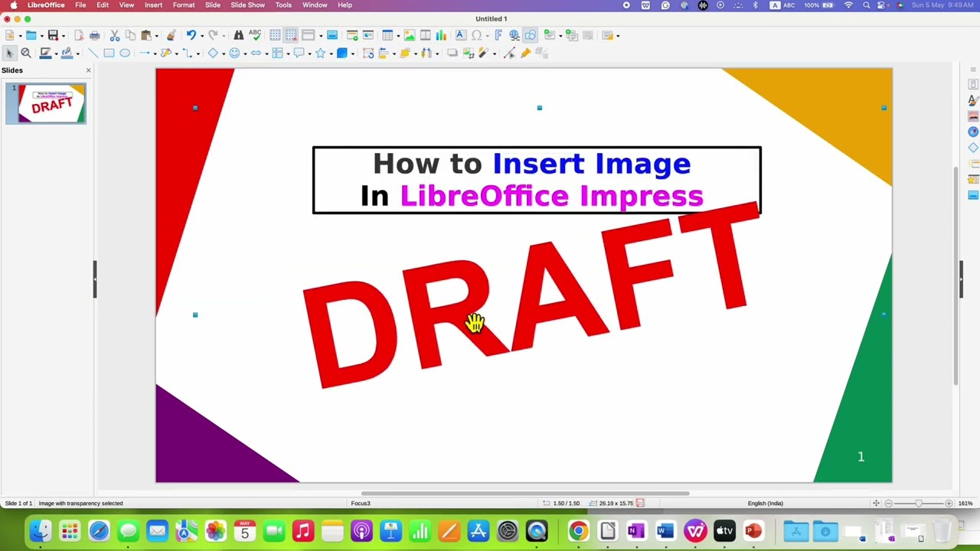The width and height of the screenshot is (980, 551).
Task: Click the English (India) language status
Action: pyautogui.click(x=765, y=503)
